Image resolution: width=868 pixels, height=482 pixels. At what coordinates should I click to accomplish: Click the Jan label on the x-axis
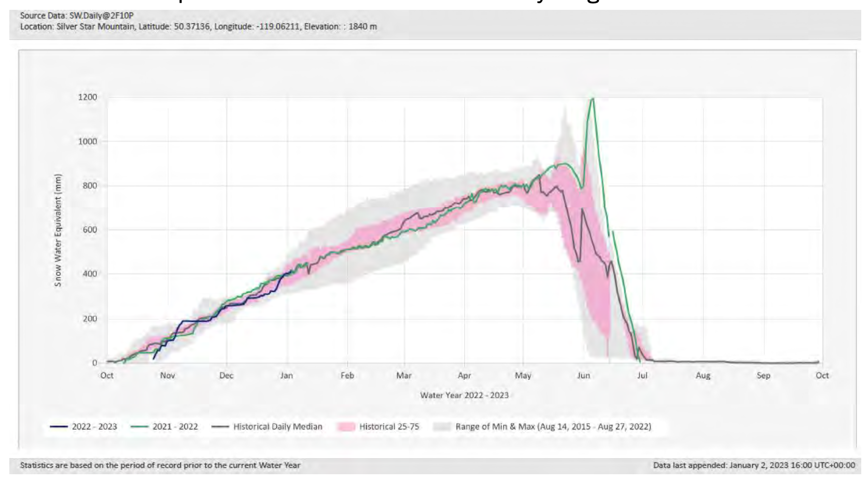(x=287, y=375)
